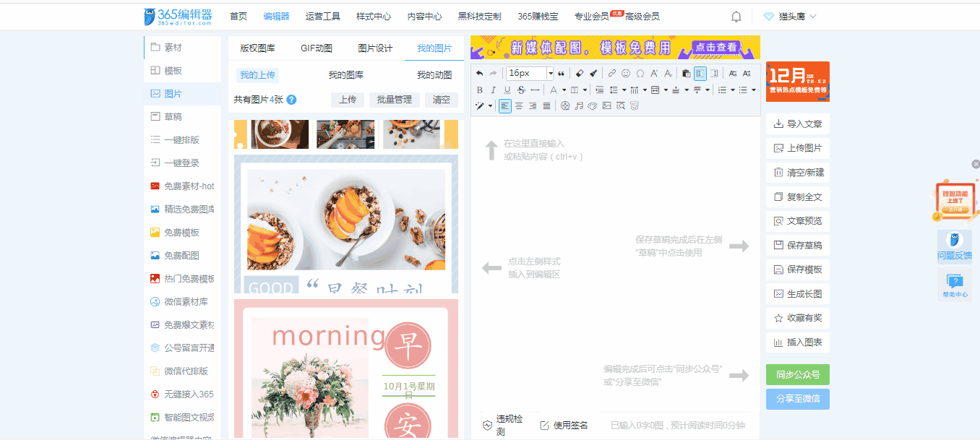Screen dimensions: 980x440
Task: Open 样式中心 in top navigation
Action: 374,16
